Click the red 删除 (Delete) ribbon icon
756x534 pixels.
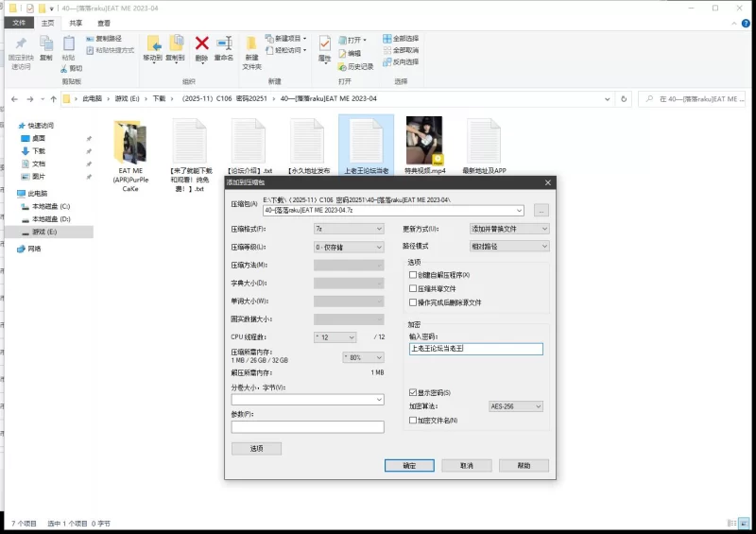[201, 44]
